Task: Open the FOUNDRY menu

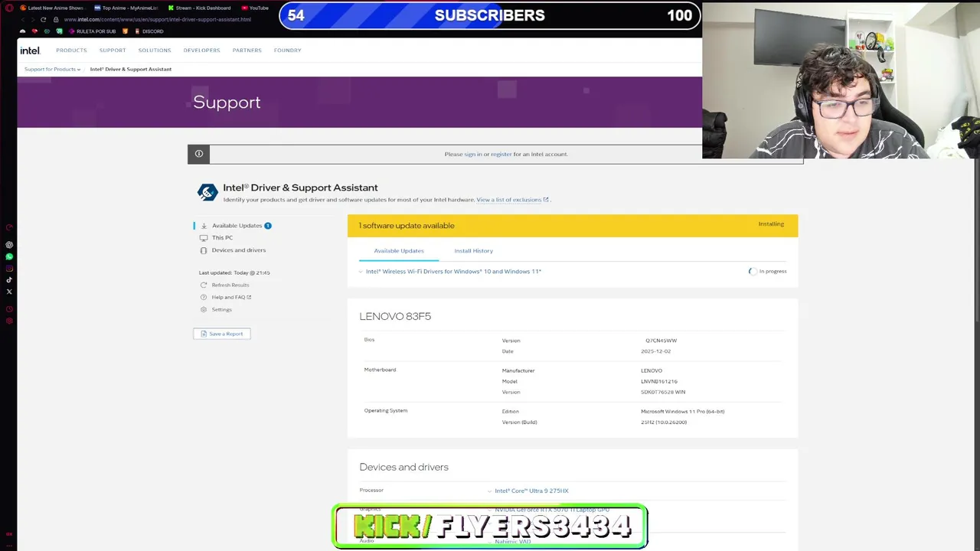Action: pos(288,51)
